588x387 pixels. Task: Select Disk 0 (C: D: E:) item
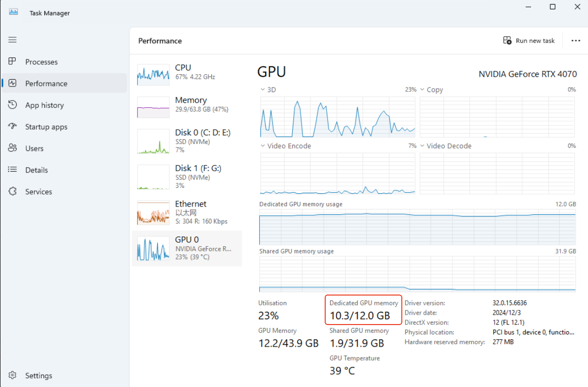[x=187, y=141]
